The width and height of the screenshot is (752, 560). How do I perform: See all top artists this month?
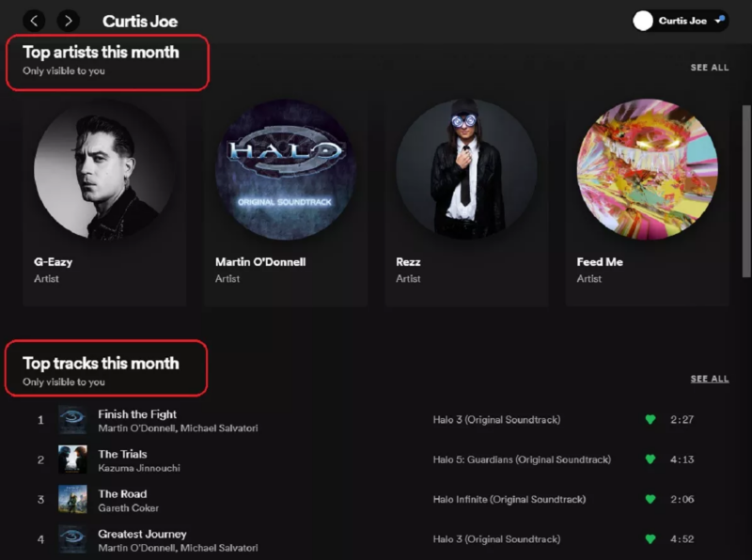pyautogui.click(x=709, y=68)
